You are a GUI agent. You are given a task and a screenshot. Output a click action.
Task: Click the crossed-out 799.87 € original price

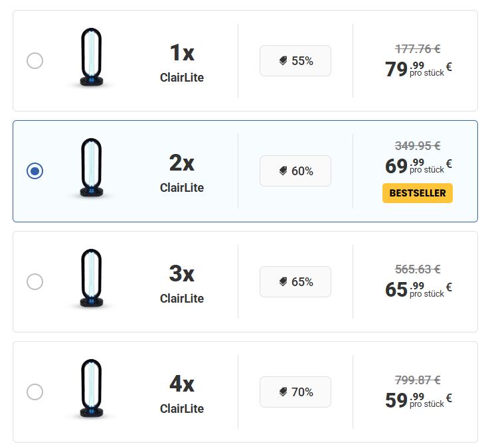click(418, 380)
